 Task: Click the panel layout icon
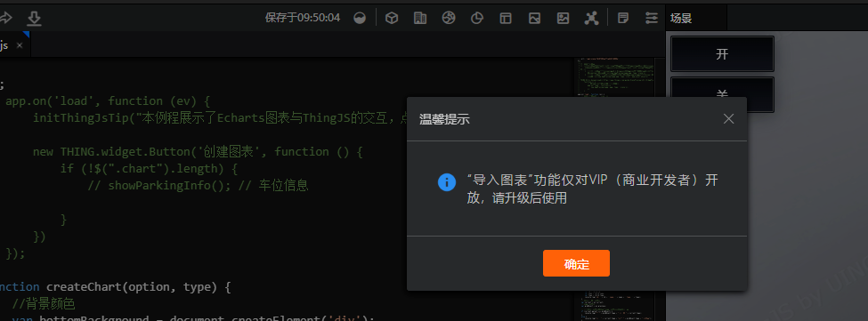click(506, 19)
